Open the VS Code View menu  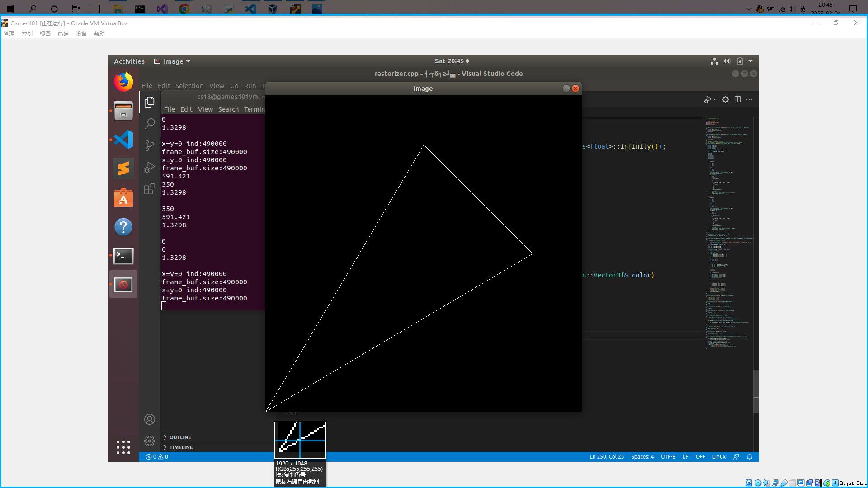coord(217,86)
